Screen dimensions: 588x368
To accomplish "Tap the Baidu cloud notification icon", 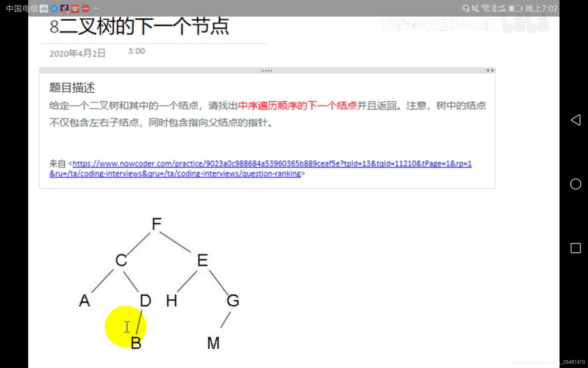I will pos(44,9).
